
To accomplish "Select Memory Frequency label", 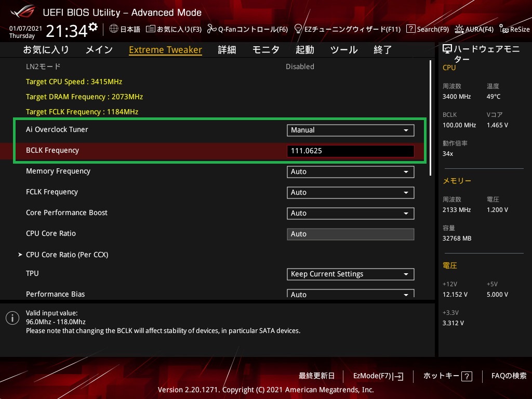I will point(58,171).
